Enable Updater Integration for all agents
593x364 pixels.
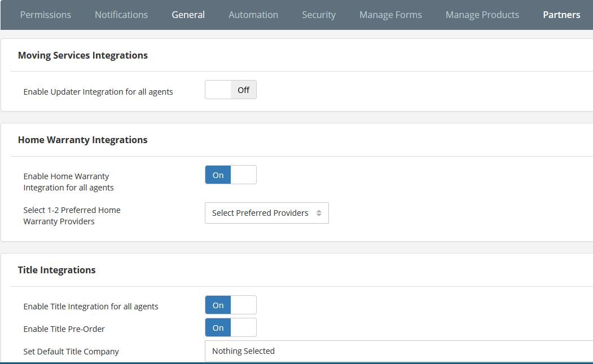coord(230,90)
